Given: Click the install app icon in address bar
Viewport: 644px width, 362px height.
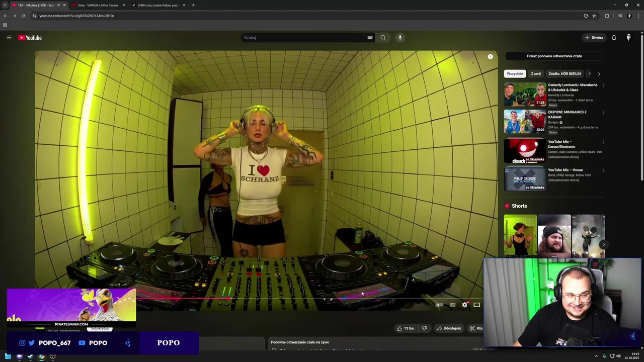Looking at the screenshot, I should pyautogui.click(x=586, y=16).
